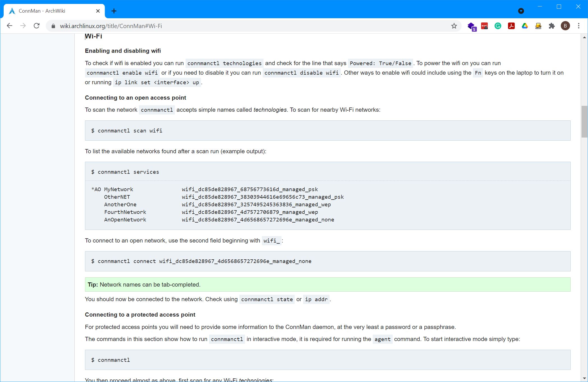
Task: Open the purple extension with badge 5
Action: click(x=472, y=26)
